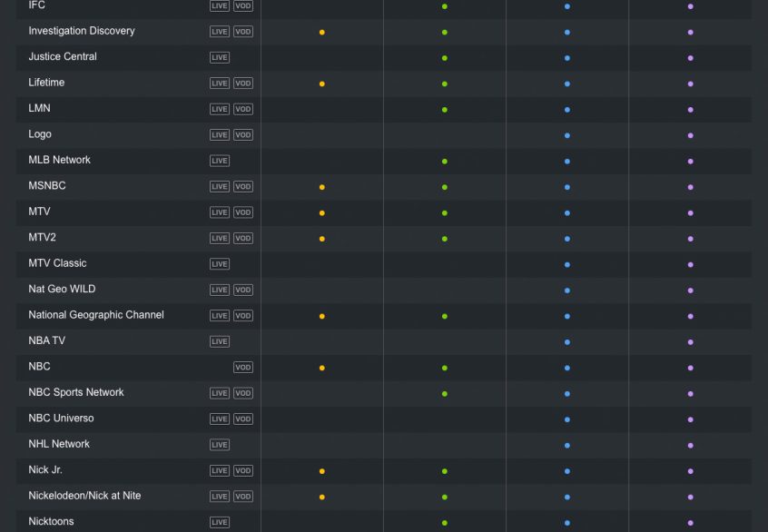Click the blue dot in the Nat Geo WILD row
The height and width of the screenshot is (532, 768).
pyautogui.click(x=567, y=291)
